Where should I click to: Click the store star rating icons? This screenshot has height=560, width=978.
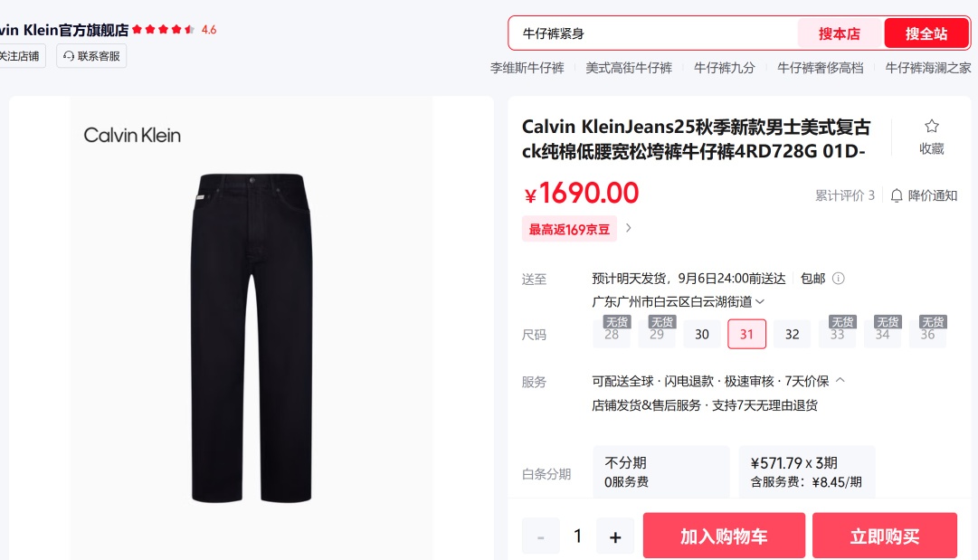(164, 29)
